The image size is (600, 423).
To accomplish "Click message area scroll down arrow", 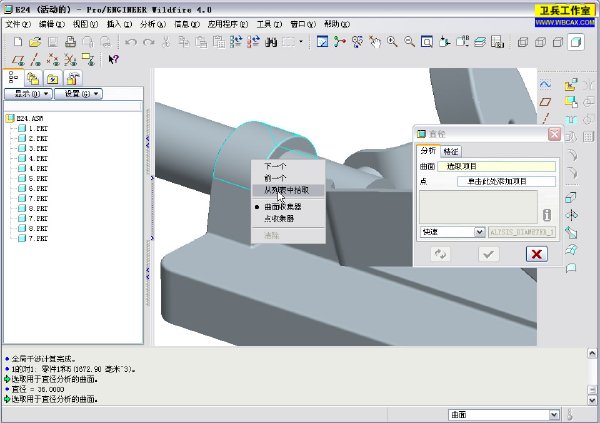I will [x=592, y=400].
